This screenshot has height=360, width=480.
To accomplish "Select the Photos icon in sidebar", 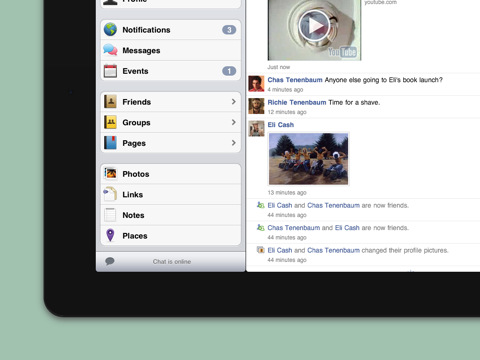I will [110, 174].
